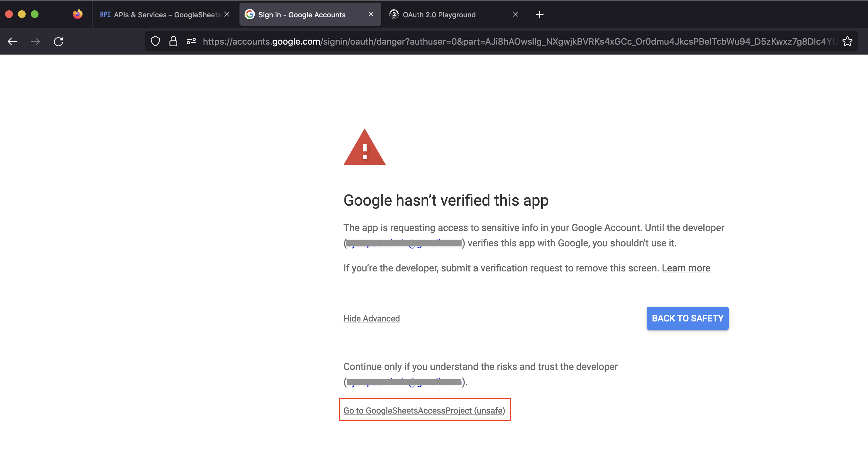Open the site permissions icon in address bar
This screenshot has height=453, width=868.
[191, 41]
